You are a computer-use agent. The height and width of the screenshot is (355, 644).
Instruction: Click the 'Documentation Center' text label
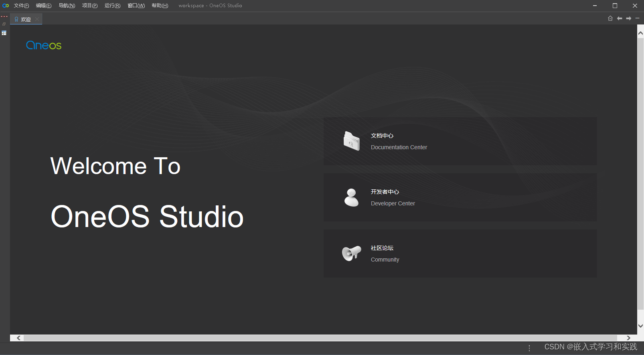pos(399,147)
